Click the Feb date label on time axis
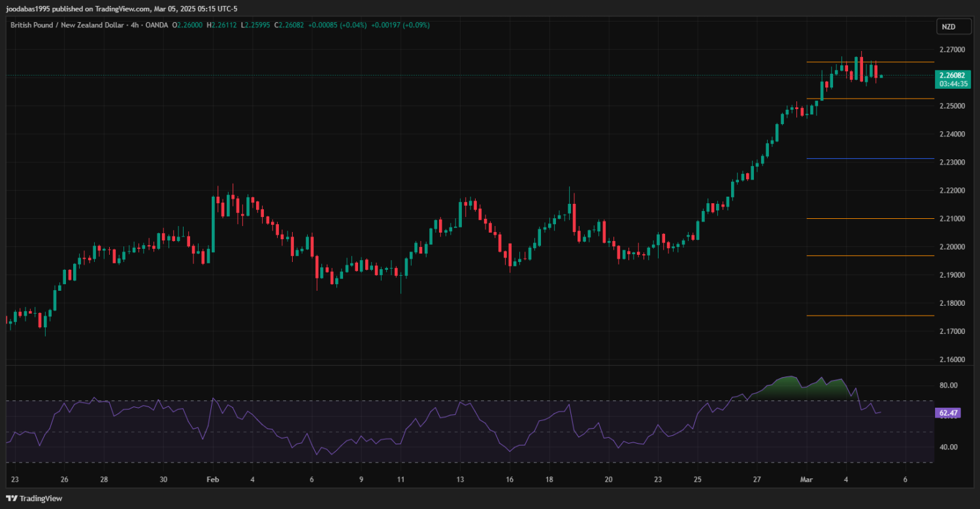Screen dimensions: 980x509 [213, 480]
